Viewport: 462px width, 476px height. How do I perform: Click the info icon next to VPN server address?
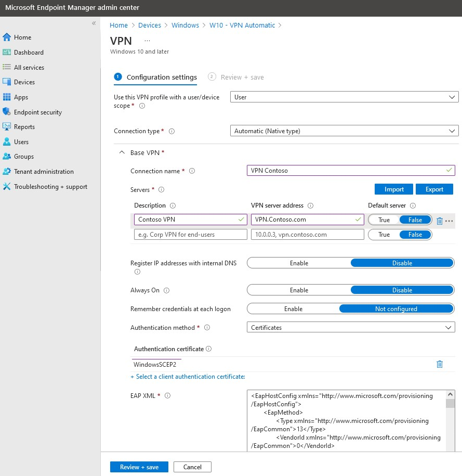(311, 205)
